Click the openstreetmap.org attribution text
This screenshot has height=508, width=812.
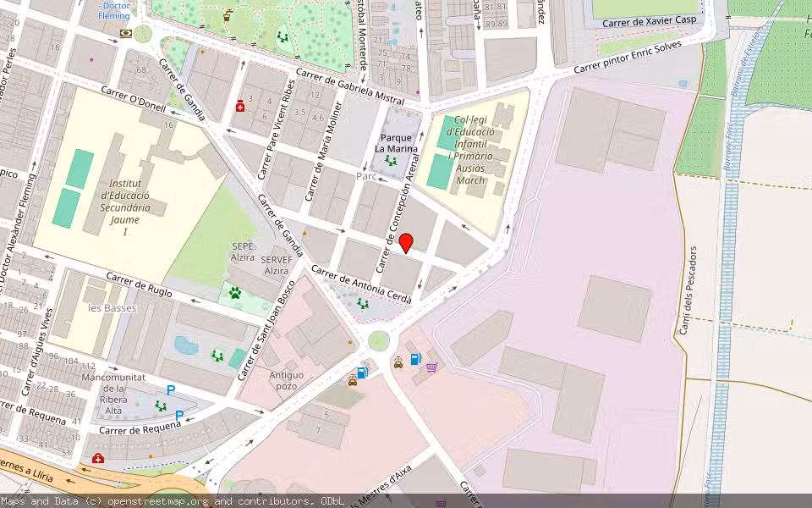pyautogui.click(x=158, y=501)
